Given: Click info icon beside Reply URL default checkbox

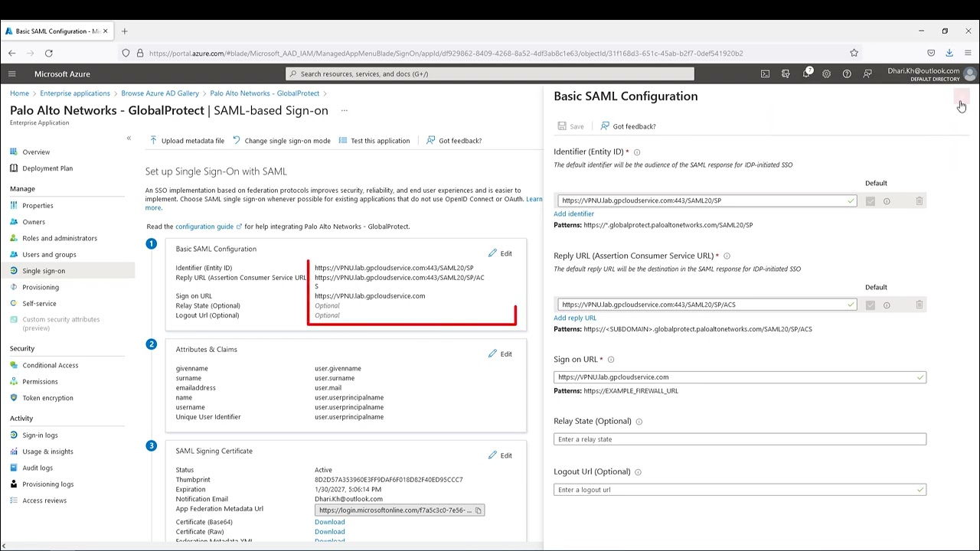Looking at the screenshot, I should pyautogui.click(x=887, y=305).
